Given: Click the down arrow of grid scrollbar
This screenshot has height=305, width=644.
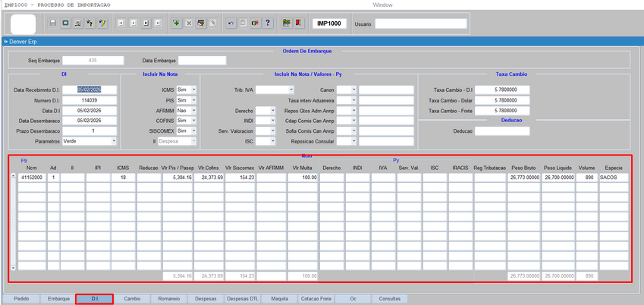Looking at the screenshot, I should pos(13,268).
